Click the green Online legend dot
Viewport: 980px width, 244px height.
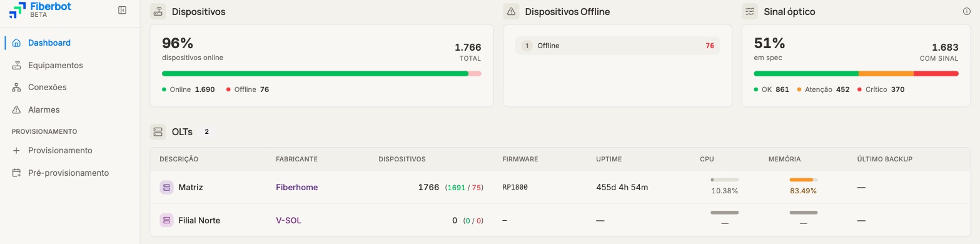tap(164, 89)
